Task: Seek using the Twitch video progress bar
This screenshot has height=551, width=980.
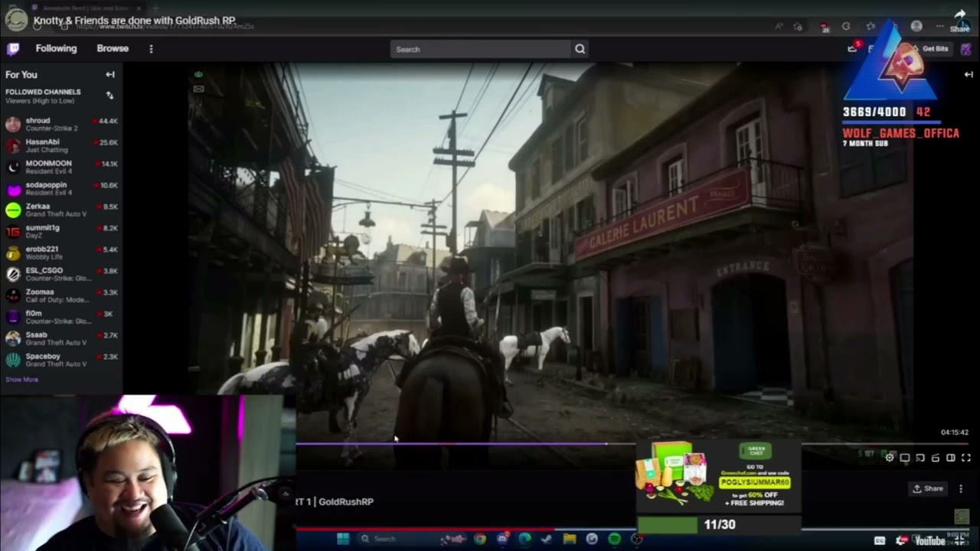Action: point(632,443)
